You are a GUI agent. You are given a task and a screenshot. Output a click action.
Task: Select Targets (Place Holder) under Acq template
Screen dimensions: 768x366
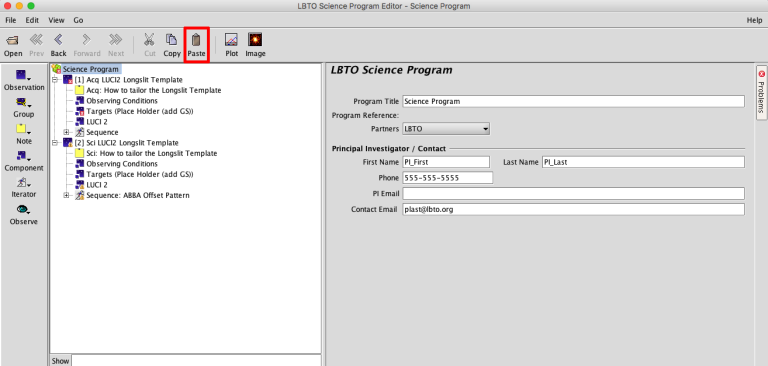(140, 111)
